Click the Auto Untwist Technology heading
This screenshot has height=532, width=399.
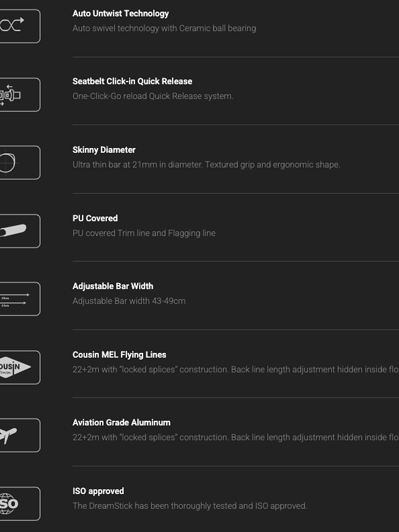[x=121, y=14]
